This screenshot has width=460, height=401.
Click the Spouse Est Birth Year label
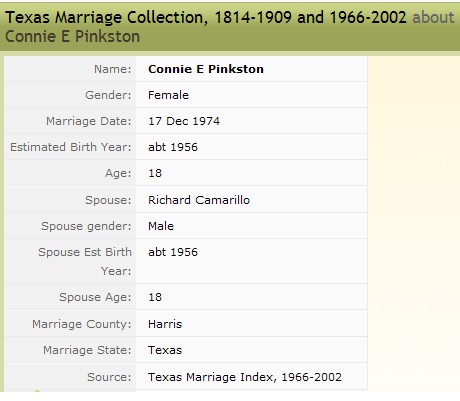tap(85, 262)
